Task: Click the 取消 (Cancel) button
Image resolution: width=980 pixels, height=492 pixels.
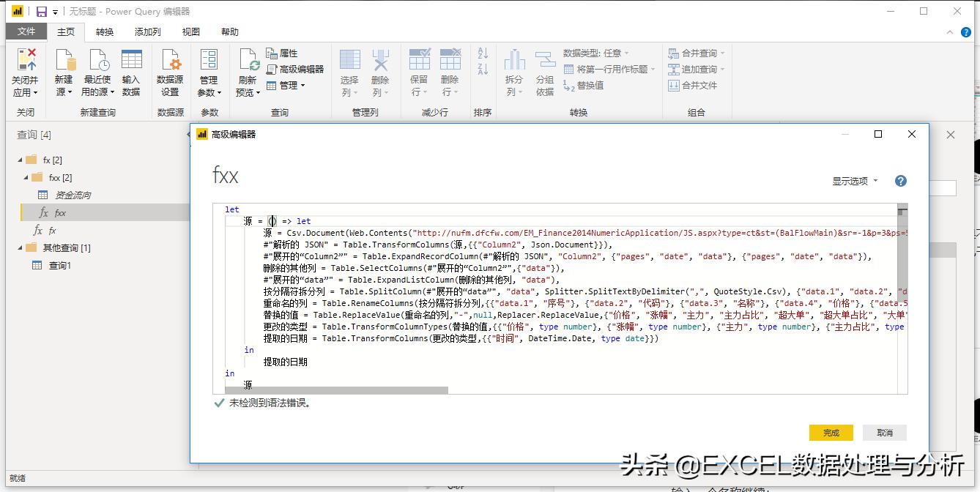Action: pyautogui.click(x=885, y=433)
